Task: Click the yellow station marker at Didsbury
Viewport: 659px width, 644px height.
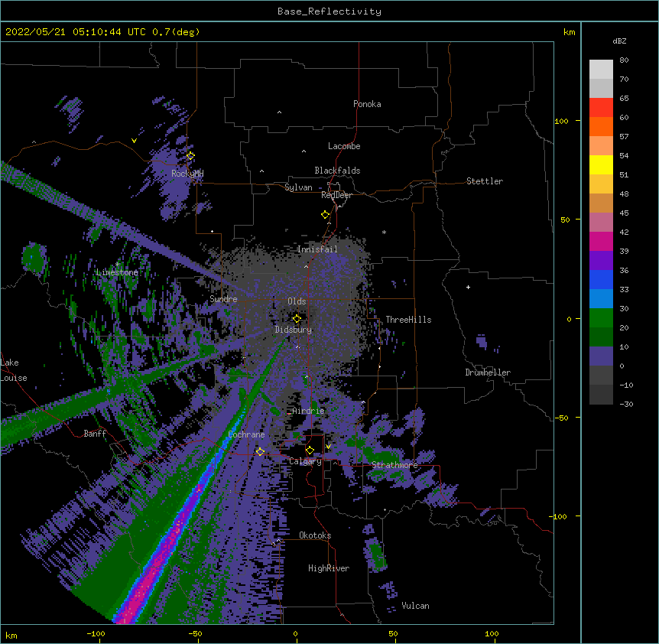Action: pos(297,319)
